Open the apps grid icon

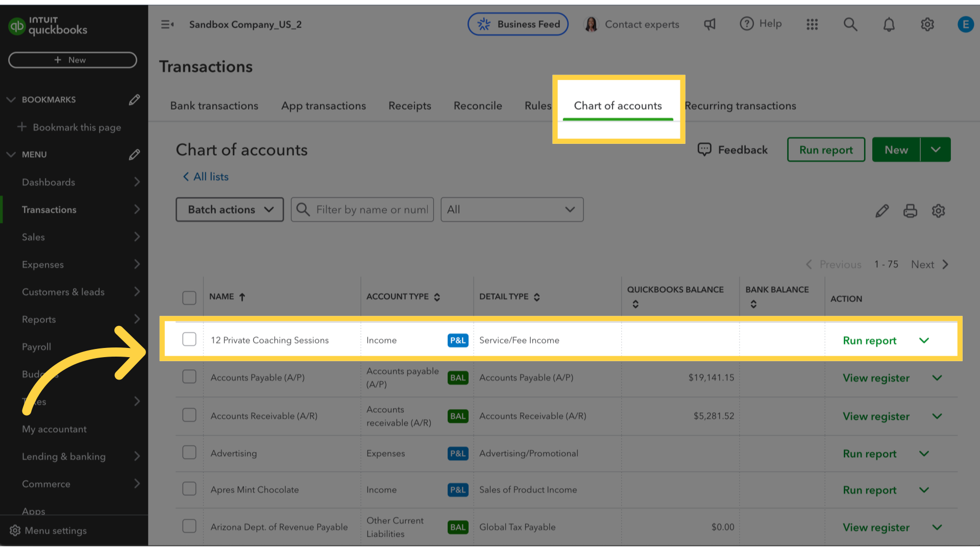coord(812,24)
